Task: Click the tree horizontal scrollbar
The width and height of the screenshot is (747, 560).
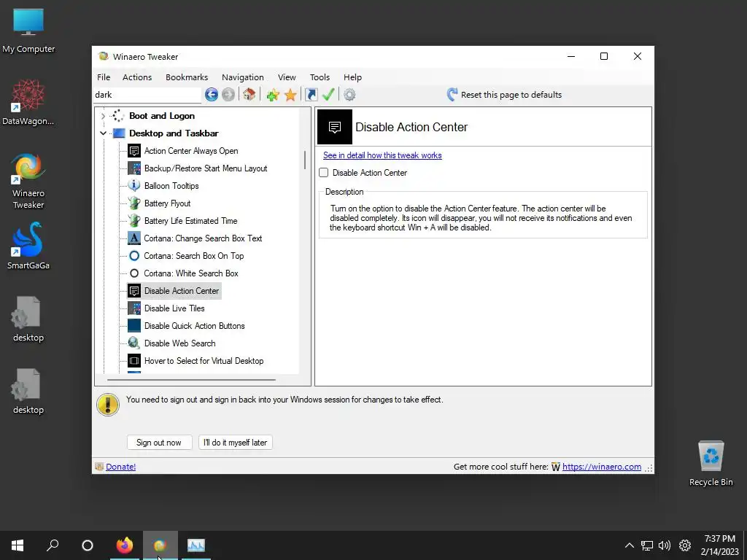Action: 191,380
